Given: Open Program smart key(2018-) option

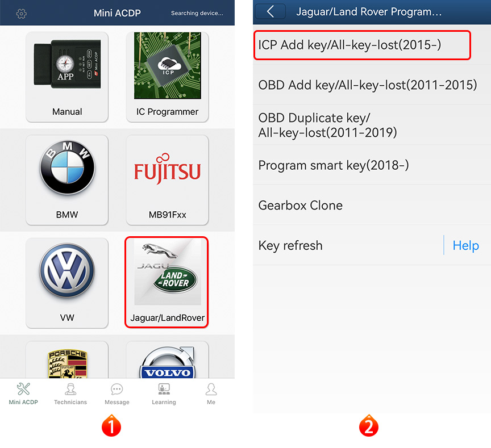Looking at the screenshot, I should [x=334, y=165].
